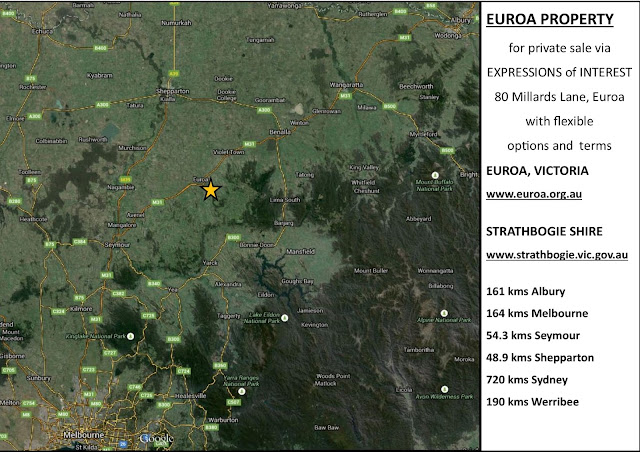Click the Yarra Ranges National Park icon
The height and width of the screenshot is (452, 640).
[x=242, y=392]
